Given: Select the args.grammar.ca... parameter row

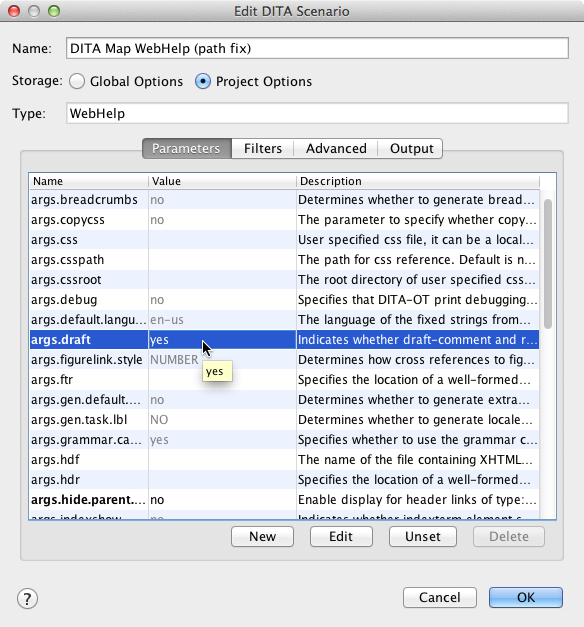Looking at the screenshot, I should [x=284, y=439].
